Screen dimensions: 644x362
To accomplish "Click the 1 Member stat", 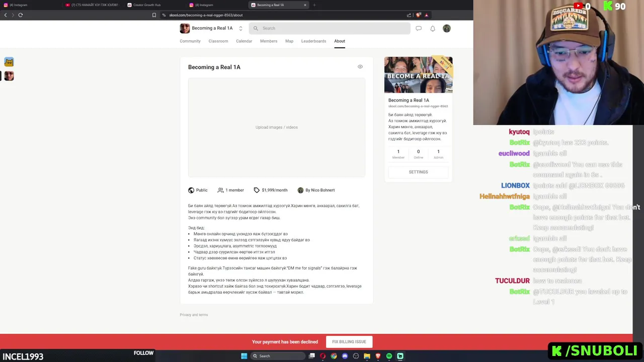I will point(398,154).
